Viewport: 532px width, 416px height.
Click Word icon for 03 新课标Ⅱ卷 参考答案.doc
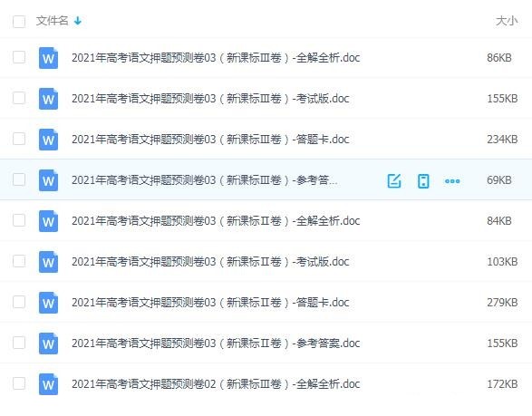click(x=48, y=343)
